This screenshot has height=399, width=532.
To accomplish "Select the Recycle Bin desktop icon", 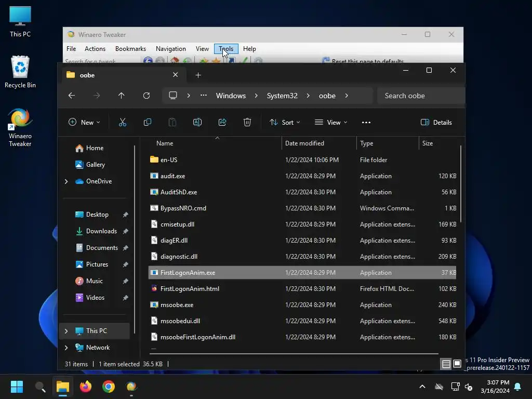I will tap(20, 72).
